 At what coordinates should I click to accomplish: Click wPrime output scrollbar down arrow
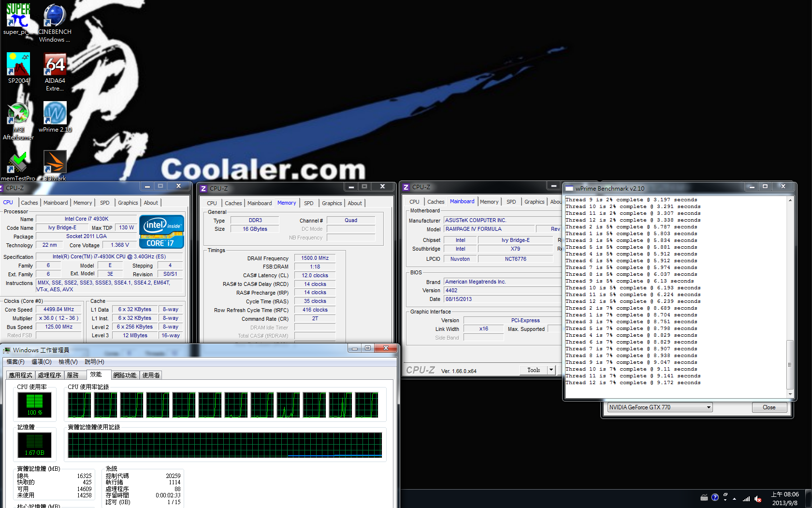point(790,394)
